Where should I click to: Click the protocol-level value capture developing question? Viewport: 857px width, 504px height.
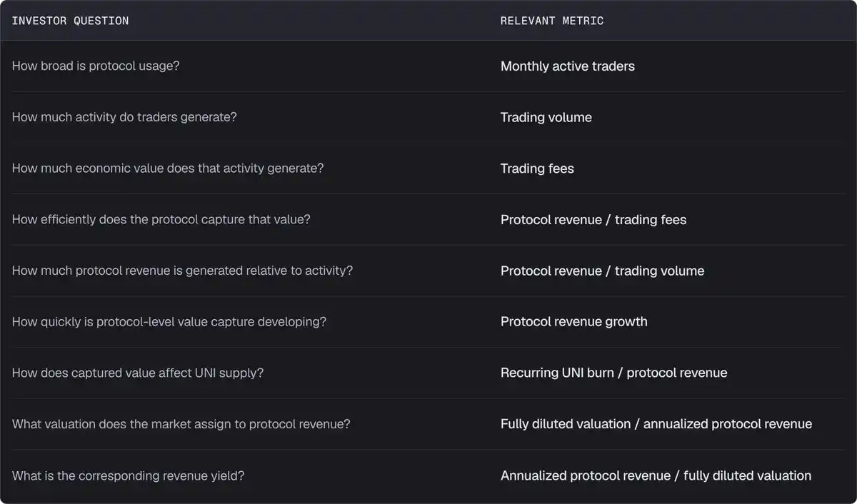click(x=169, y=322)
